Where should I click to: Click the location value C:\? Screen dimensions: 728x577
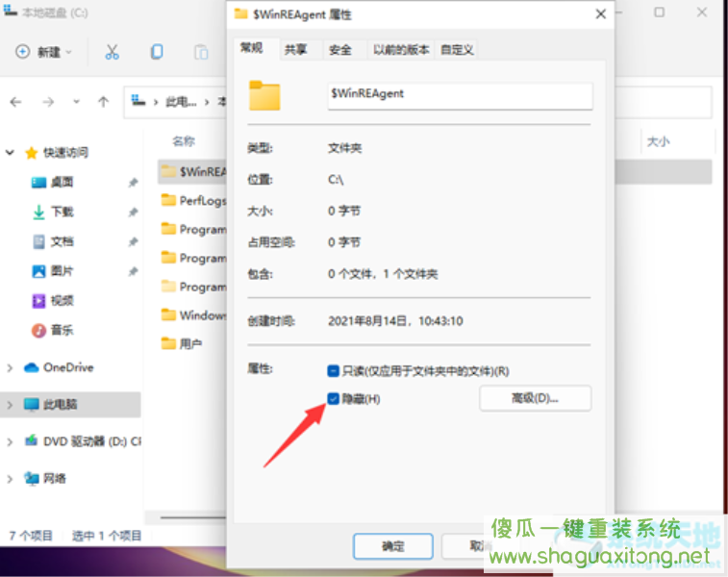tap(336, 180)
